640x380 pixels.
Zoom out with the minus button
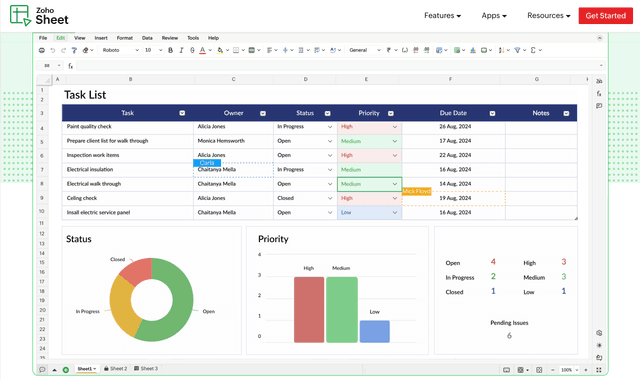pyautogui.click(x=553, y=370)
